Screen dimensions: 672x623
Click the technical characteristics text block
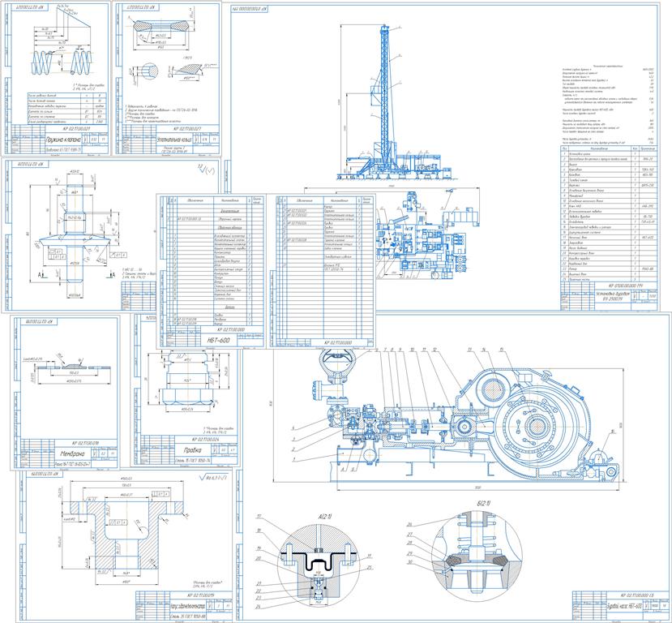[x=608, y=105]
